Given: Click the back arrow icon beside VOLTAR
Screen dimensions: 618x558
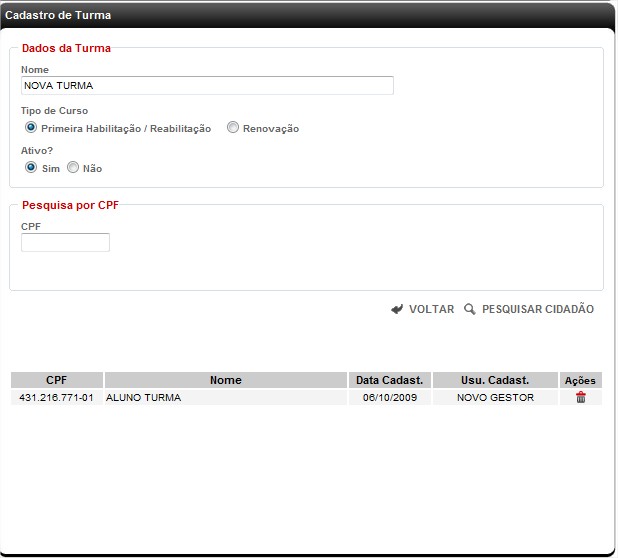Looking at the screenshot, I should pyautogui.click(x=397, y=310).
